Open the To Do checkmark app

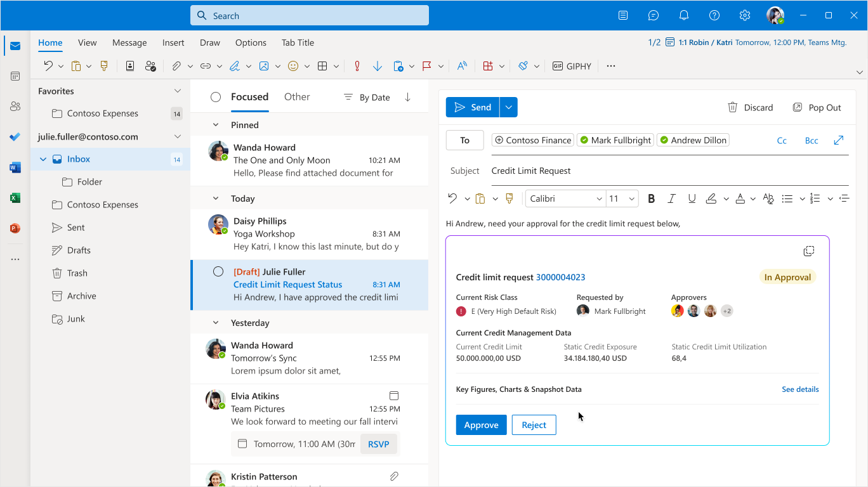point(15,137)
